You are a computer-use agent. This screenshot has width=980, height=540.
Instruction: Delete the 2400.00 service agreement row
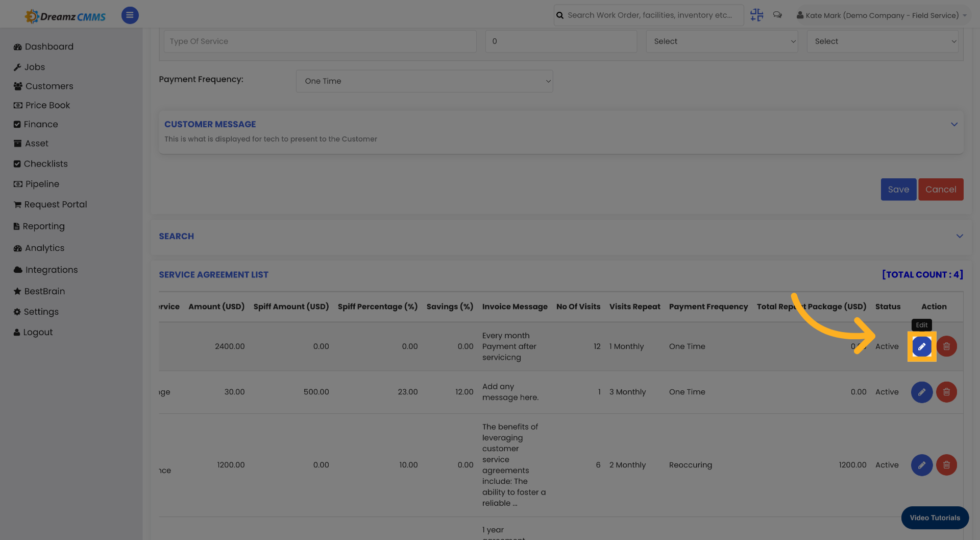pyautogui.click(x=946, y=346)
